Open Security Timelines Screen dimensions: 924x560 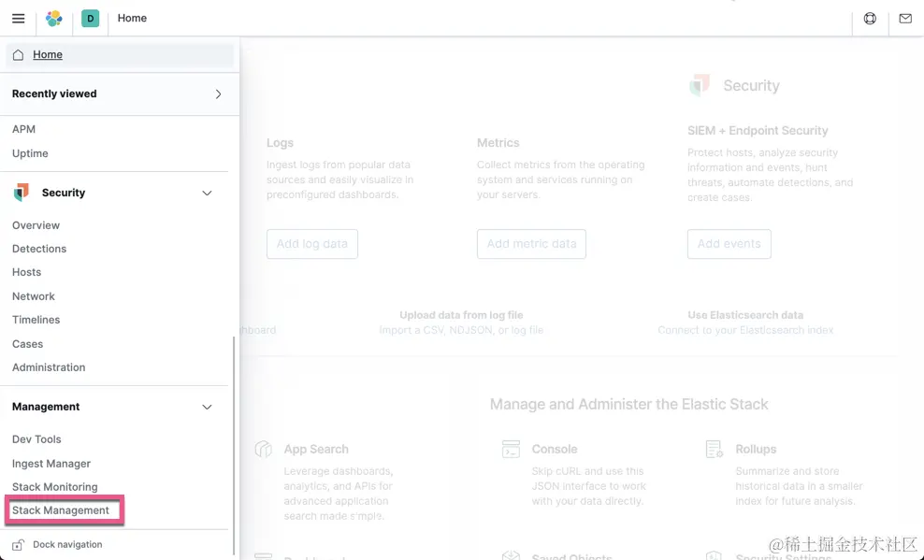point(36,320)
